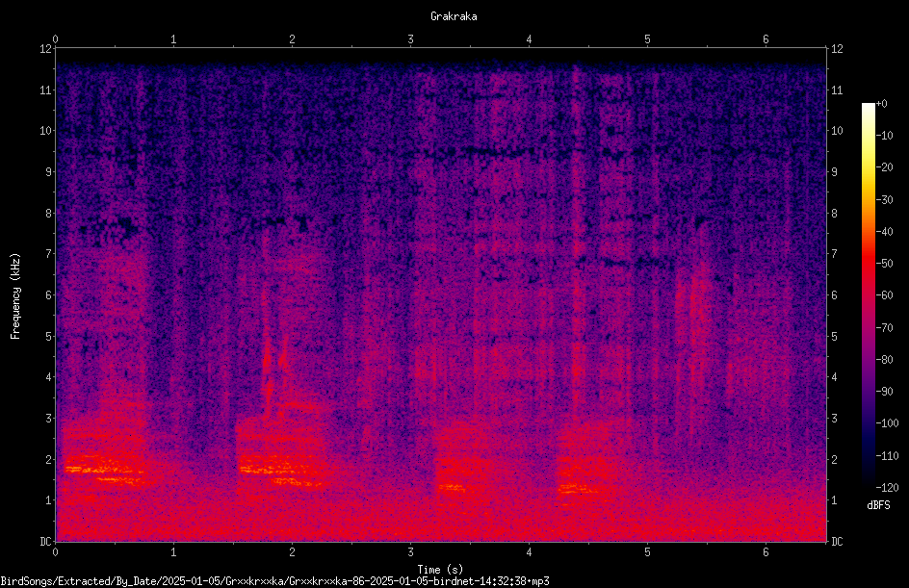
Task: Click the -120 dark end of color bar
Action: tap(868, 485)
